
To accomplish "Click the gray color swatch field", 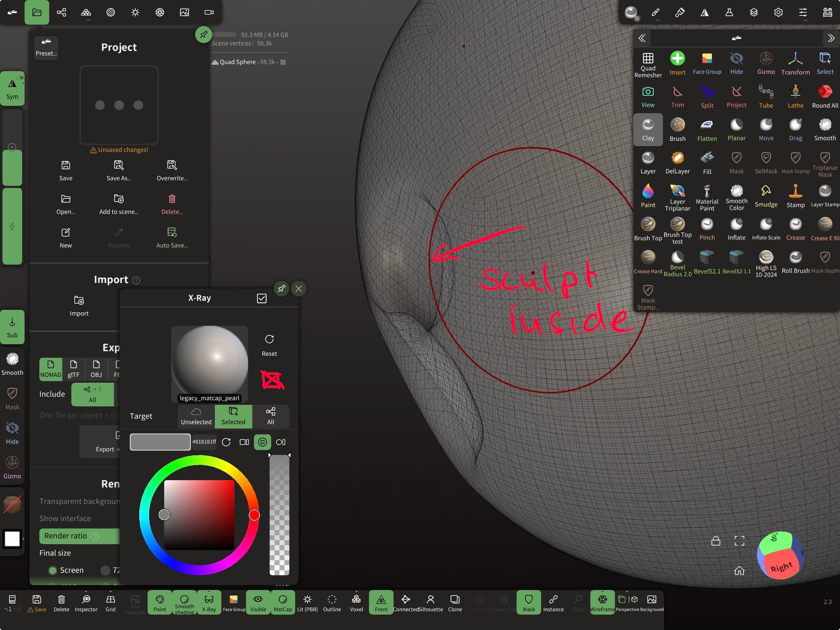I will pyautogui.click(x=160, y=442).
